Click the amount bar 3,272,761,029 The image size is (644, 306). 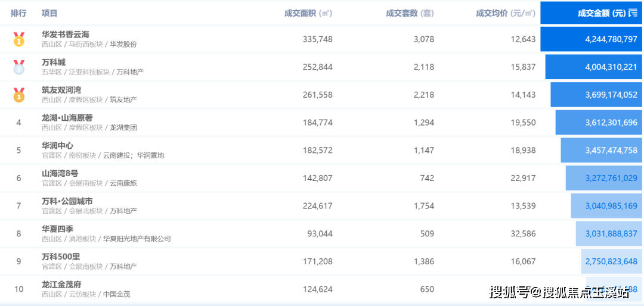click(x=603, y=178)
